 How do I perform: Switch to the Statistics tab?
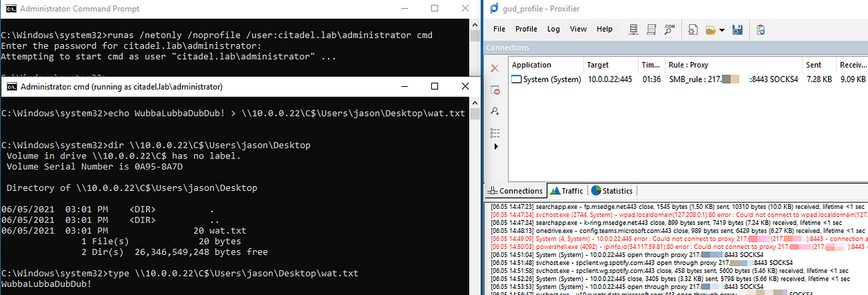coord(612,191)
